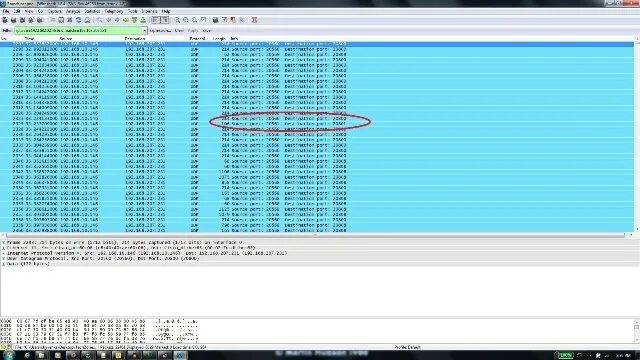This screenshot has height=360, width=640.
Task: Edit coloring rules toolbar icon
Action: tap(233, 20)
